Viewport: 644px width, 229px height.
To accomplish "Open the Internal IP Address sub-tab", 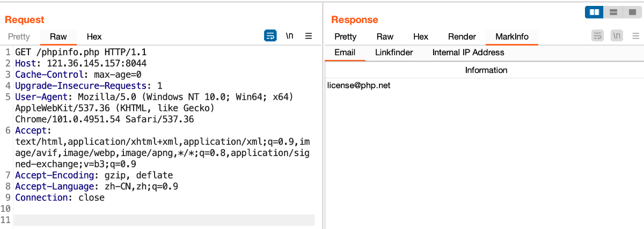I will coord(469,53).
